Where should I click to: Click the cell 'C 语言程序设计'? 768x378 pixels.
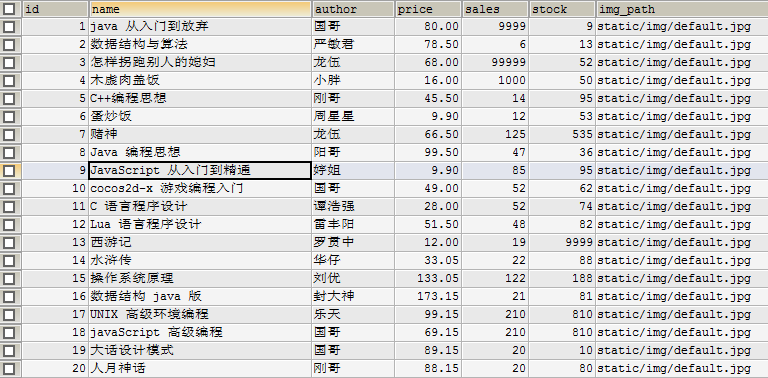[200, 206]
